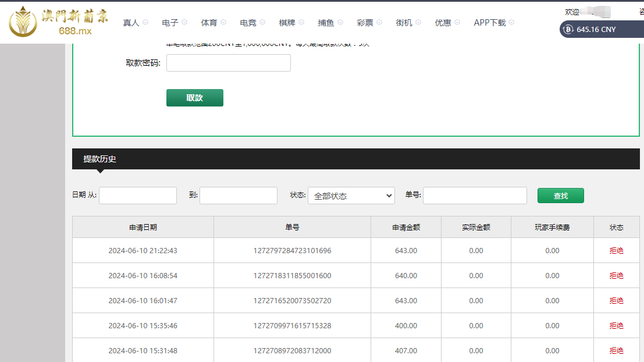Click the arrow icon next to APP下载
This screenshot has width=644, height=362.
pyautogui.click(x=511, y=22)
